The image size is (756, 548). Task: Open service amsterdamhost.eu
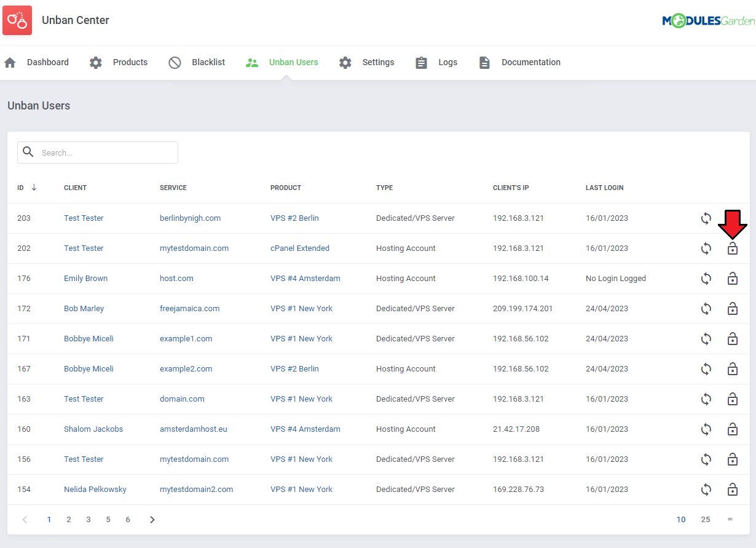(194, 429)
